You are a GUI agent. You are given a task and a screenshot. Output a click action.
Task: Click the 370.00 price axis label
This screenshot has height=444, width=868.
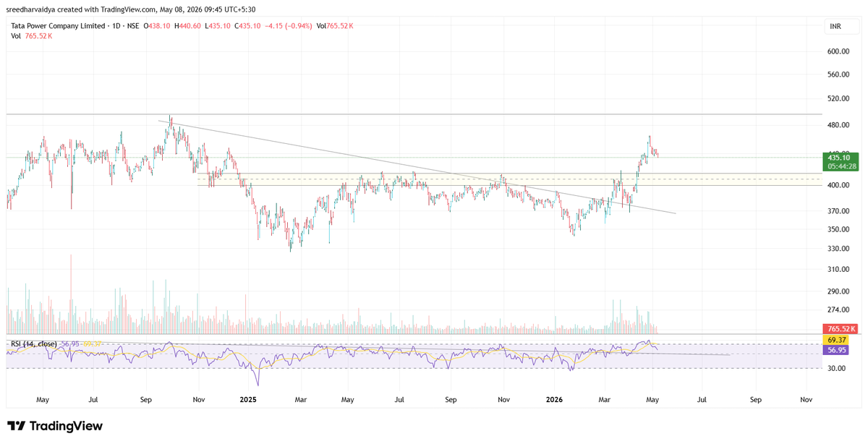[838, 211]
